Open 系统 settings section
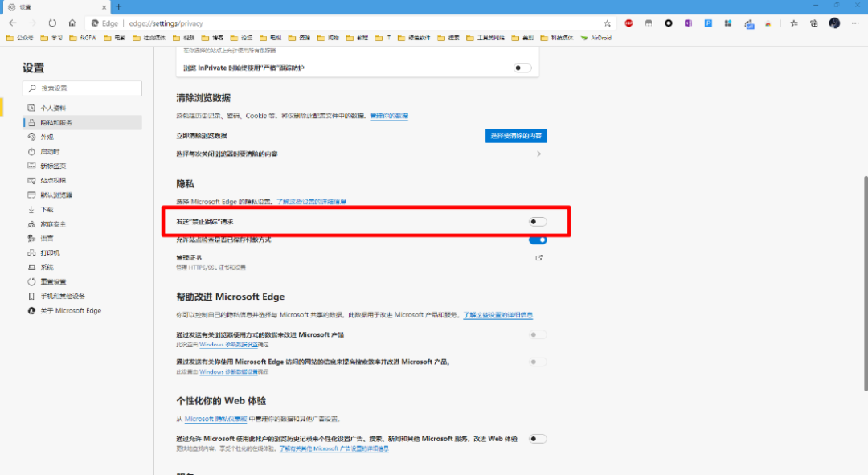This screenshot has width=868, height=475. coord(83,268)
